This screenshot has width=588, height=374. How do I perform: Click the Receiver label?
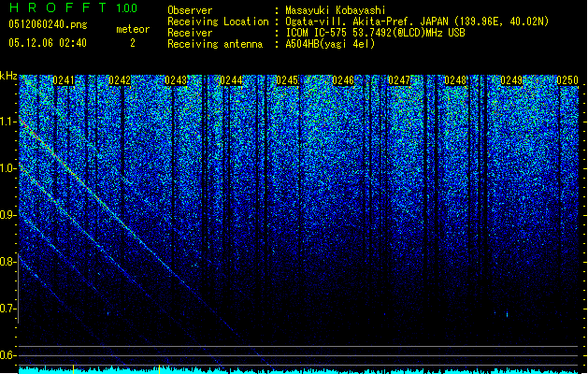click(190, 33)
